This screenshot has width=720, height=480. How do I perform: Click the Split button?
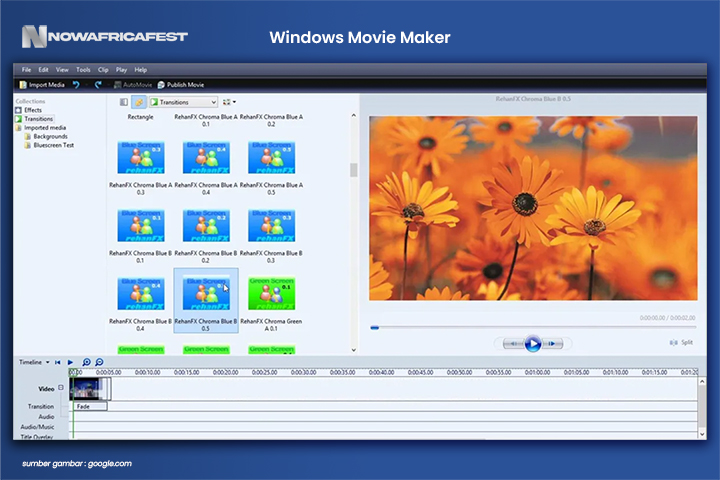click(x=681, y=343)
